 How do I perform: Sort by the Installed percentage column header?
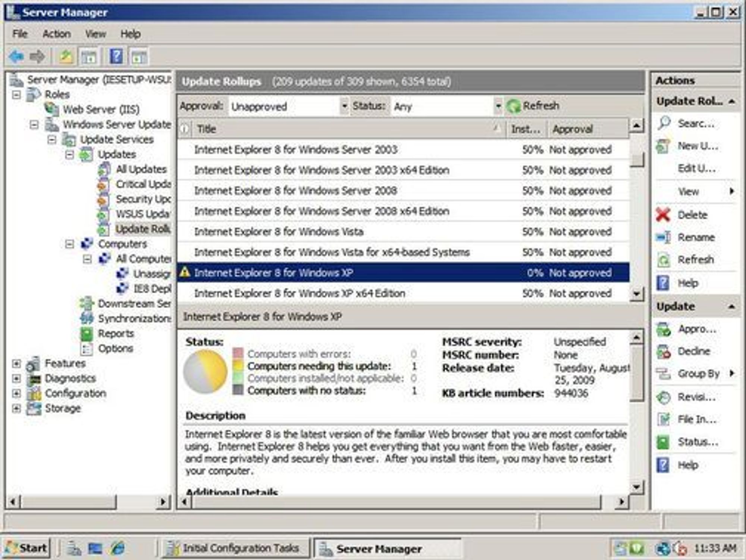526,129
